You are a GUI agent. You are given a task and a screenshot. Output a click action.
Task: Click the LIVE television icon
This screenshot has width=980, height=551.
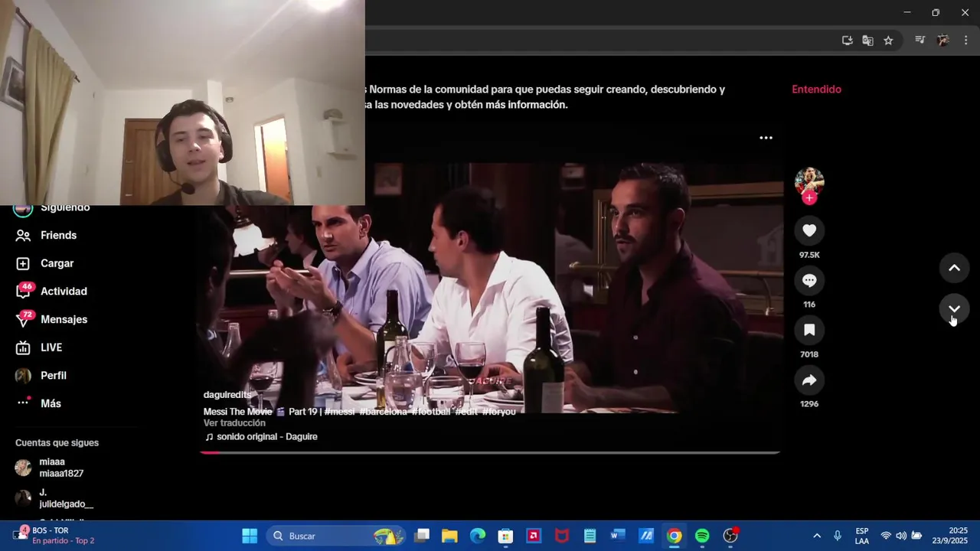[x=23, y=347]
